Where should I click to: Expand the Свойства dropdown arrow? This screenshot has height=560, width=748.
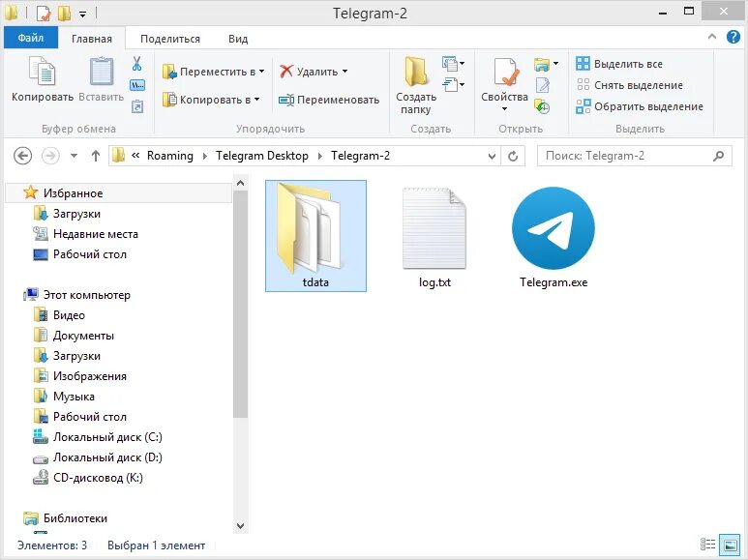pos(505,109)
